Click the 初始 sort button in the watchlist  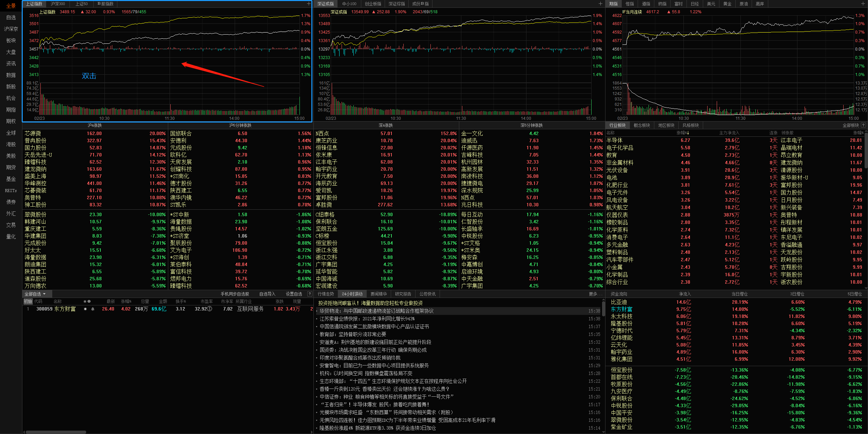[28, 301]
